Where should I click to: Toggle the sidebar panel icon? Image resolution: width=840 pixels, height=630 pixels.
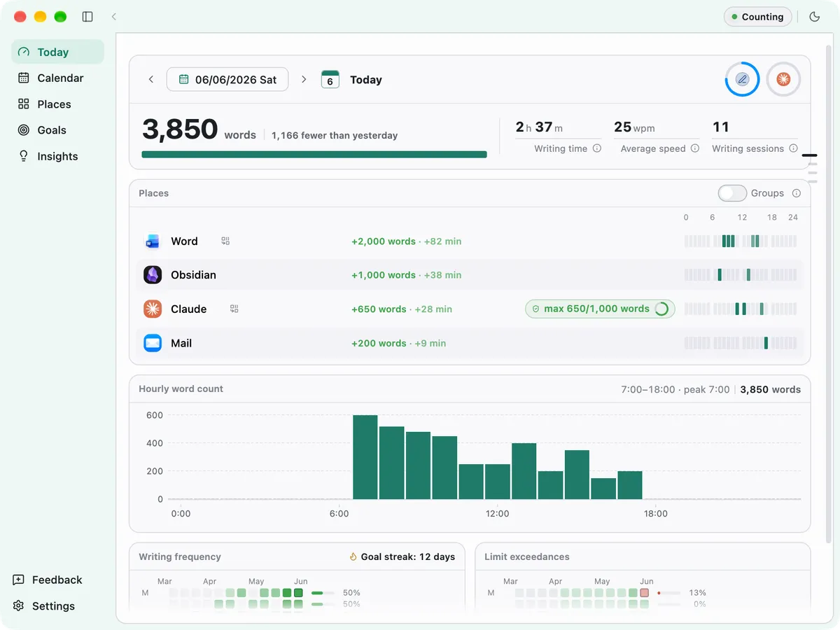click(x=87, y=17)
